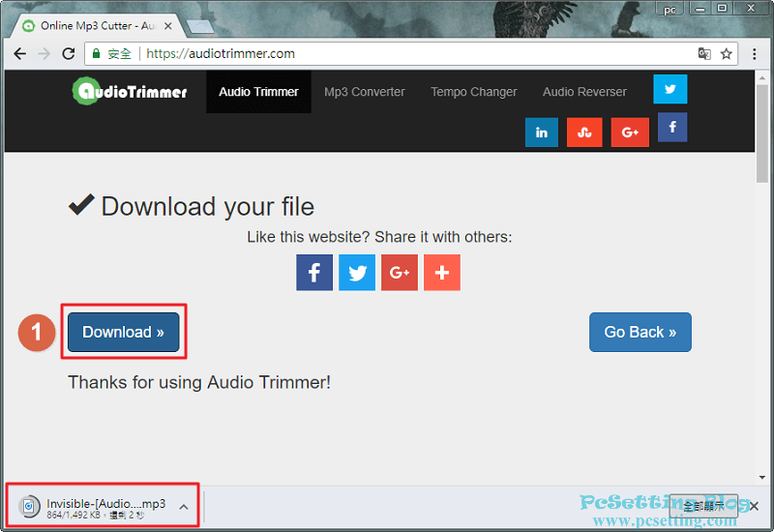Viewport: 774px width, 532px height.
Task: Share on Google Plus below share prompt
Action: click(400, 273)
